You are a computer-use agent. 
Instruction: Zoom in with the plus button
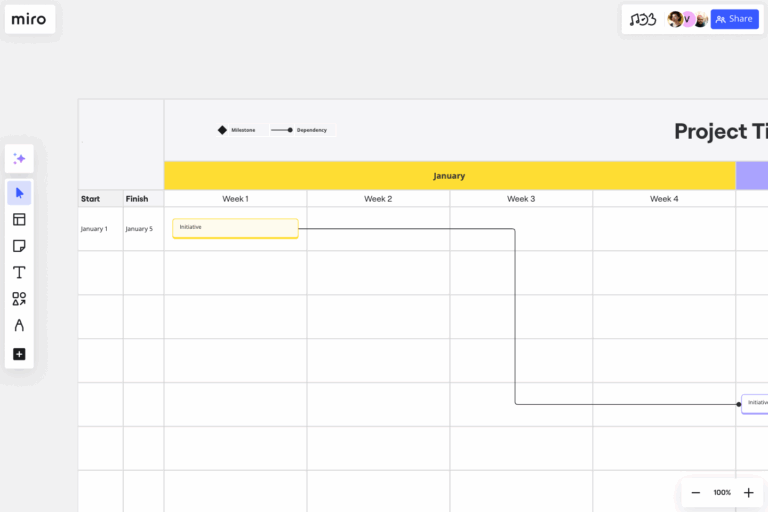748,492
